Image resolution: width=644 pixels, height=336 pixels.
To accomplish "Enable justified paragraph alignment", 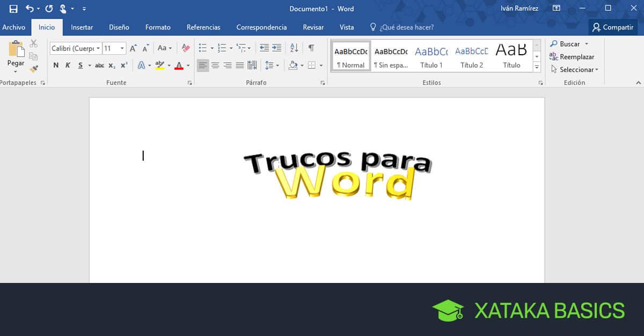I will click(240, 65).
